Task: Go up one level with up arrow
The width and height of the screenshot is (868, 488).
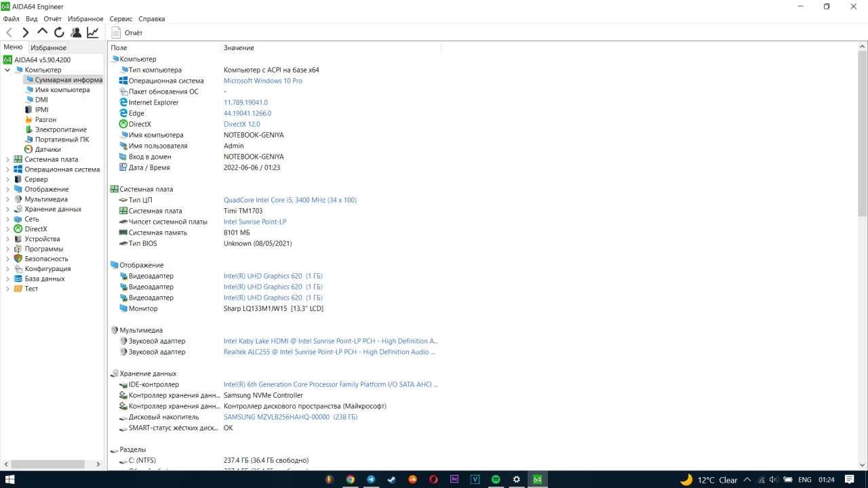Action: tap(42, 33)
